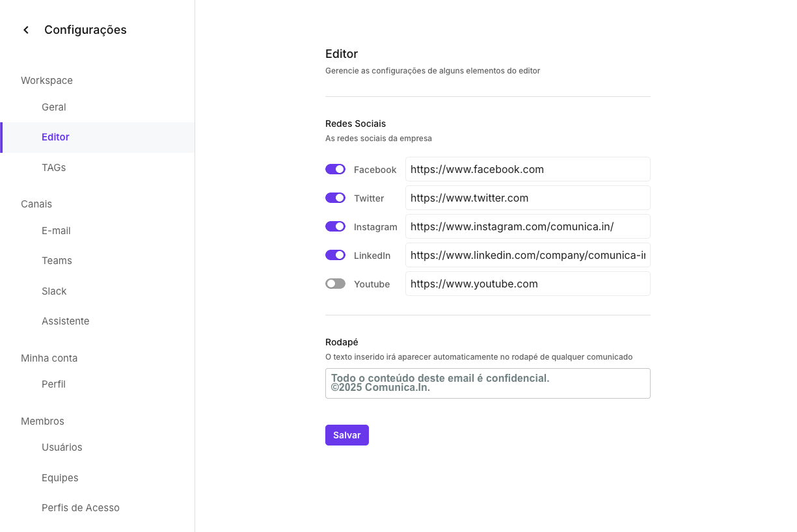The image size is (797, 532).
Task: Open the Geral workspace settings
Action: pyautogui.click(x=53, y=107)
